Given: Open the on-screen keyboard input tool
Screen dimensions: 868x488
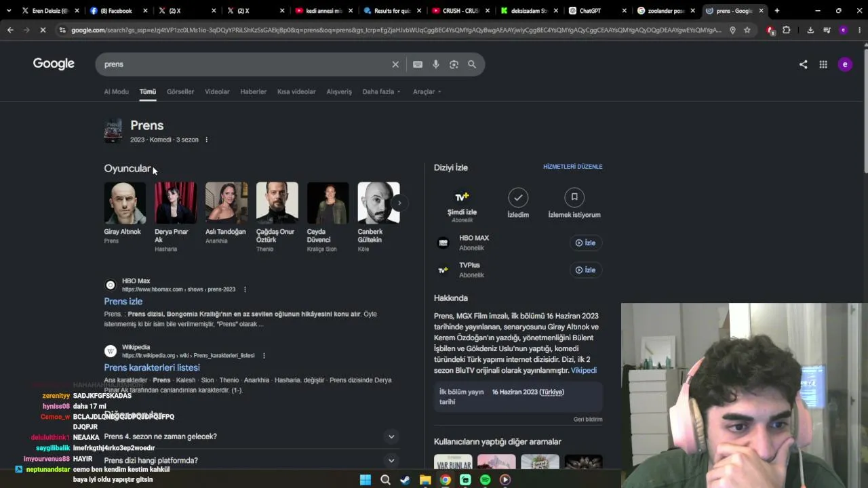Looking at the screenshot, I should coord(418,64).
